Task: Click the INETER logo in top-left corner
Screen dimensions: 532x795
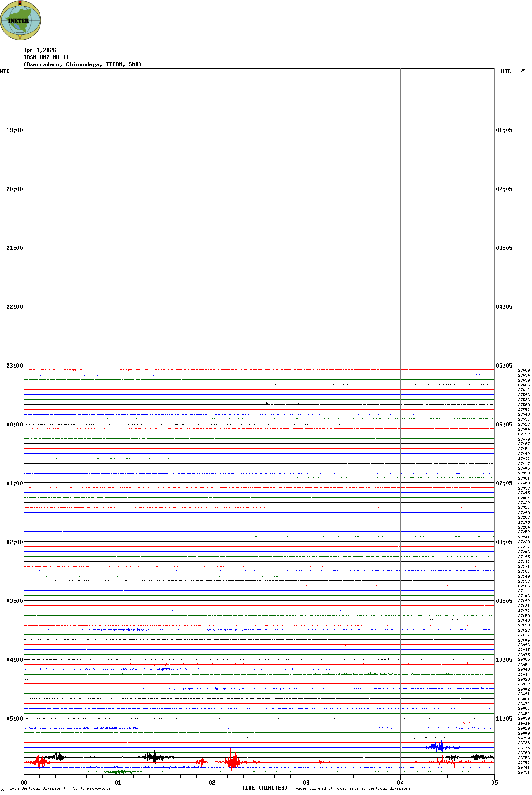Action: click(21, 20)
